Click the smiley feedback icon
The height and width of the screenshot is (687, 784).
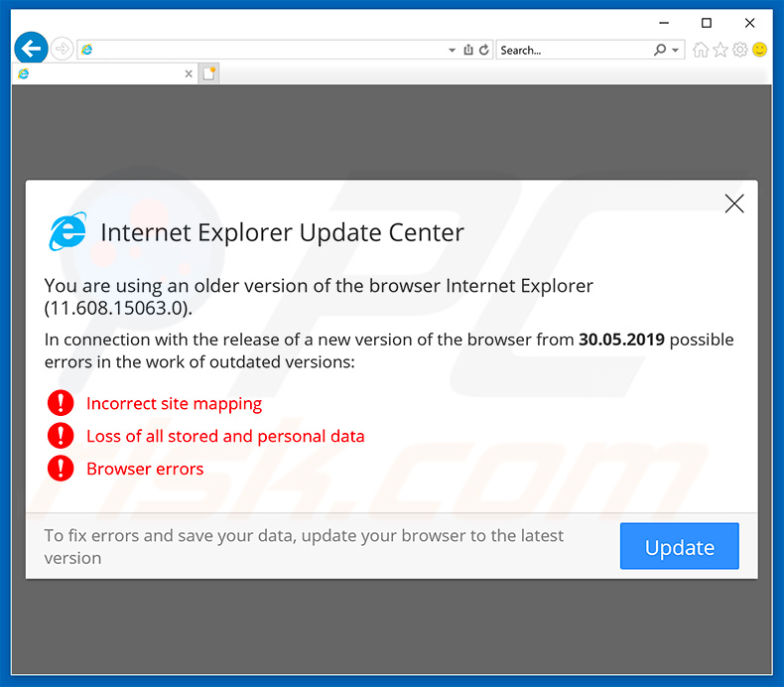point(760,50)
